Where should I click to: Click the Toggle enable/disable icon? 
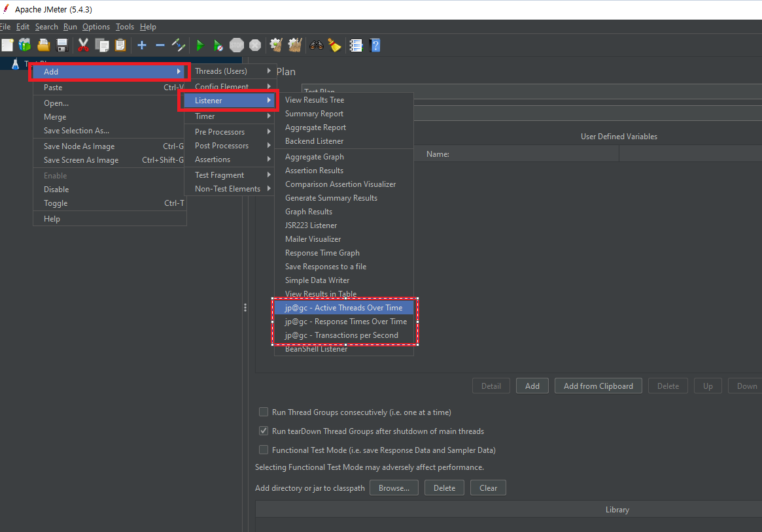pyautogui.click(x=179, y=45)
